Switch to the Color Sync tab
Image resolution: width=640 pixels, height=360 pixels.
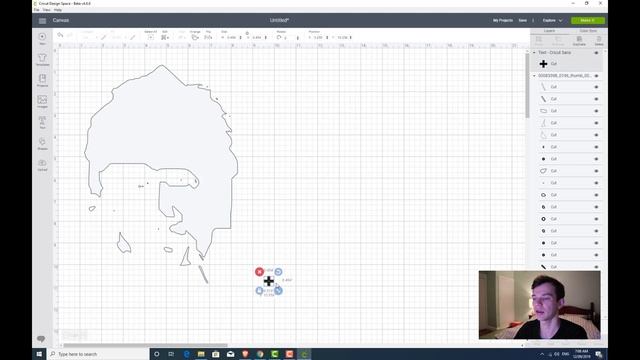tap(588, 31)
